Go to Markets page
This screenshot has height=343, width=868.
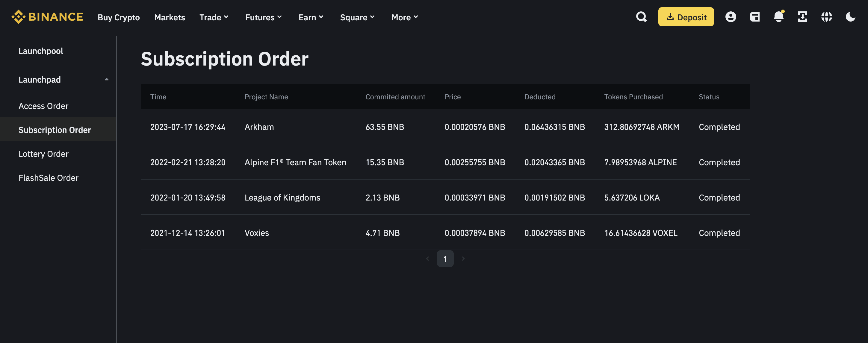click(170, 17)
